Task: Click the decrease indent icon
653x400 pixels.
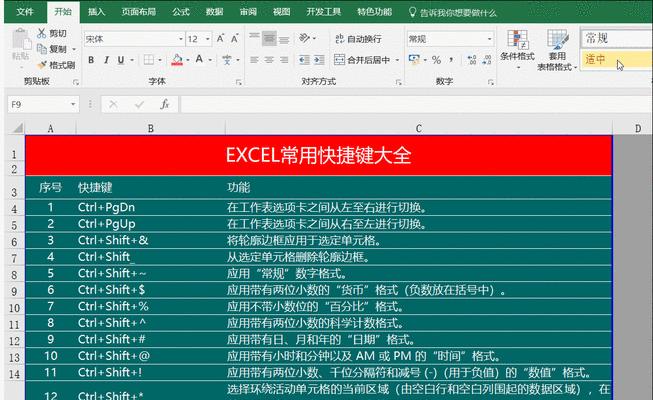Action: coord(304,60)
